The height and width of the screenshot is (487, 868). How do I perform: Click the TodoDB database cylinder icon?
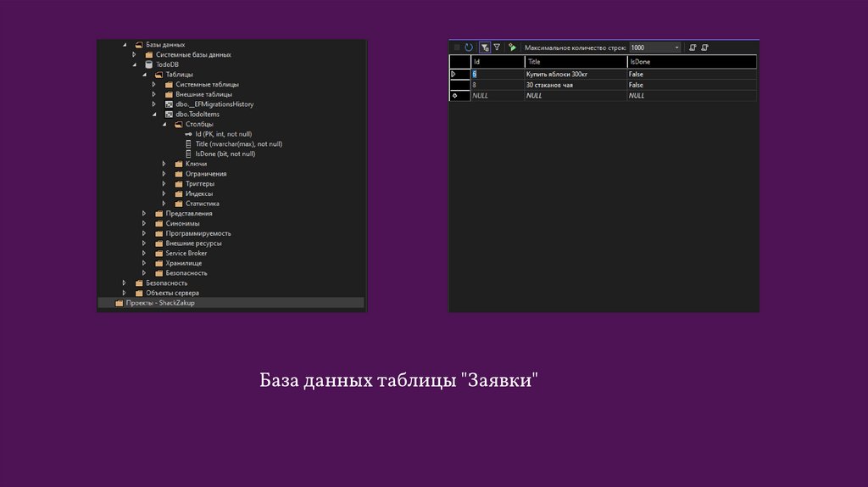click(149, 64)
